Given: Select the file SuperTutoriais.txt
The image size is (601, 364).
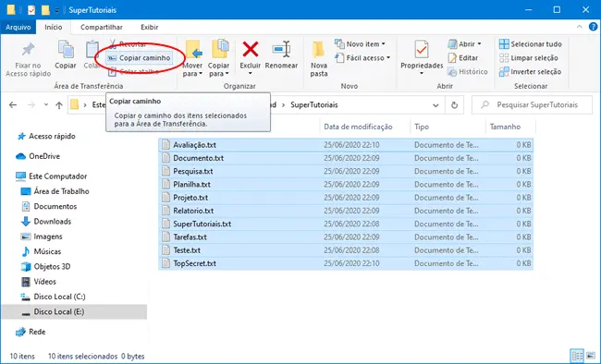Looking at the screenshot, I should [346, 224].
